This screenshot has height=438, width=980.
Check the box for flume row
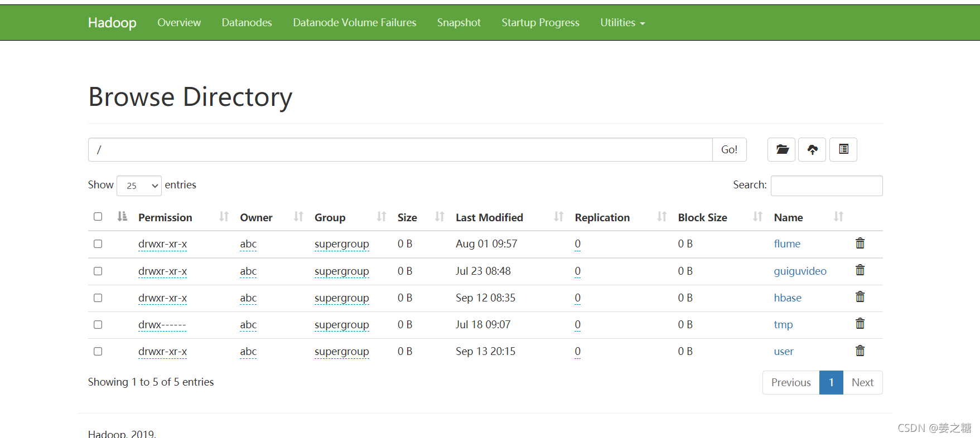(98, 244)
